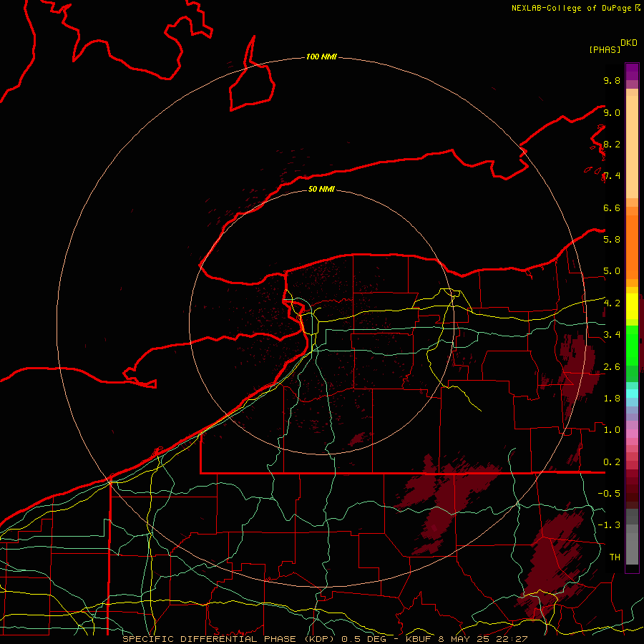This screenshot has height=644, width=644.
Task: Click the 1.0 legend value
Action: click(x=612, y=429)
